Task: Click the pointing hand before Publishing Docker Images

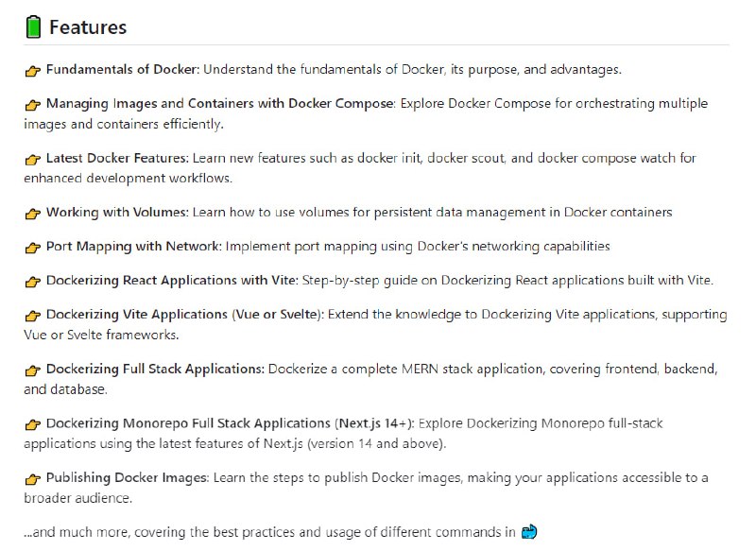Action: [x=33, y=479]
